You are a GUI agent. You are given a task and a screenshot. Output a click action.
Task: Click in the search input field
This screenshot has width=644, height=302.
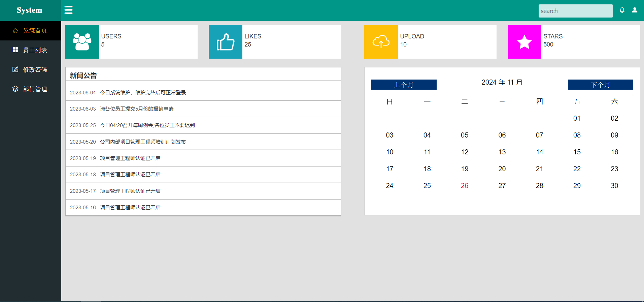tap(575, 11)
